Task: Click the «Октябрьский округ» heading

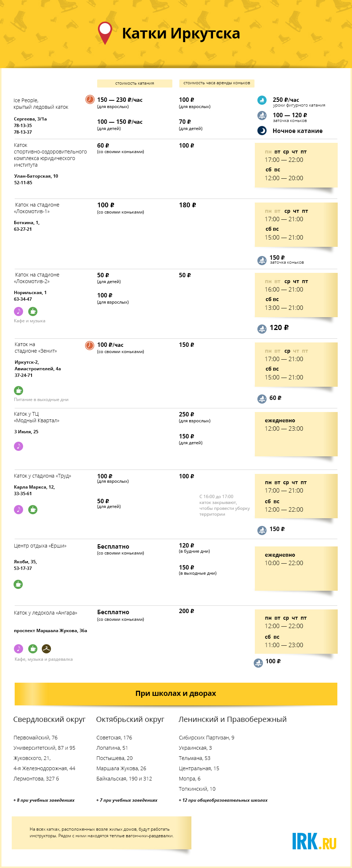Action: pyautogui.click(x=130, y=719)
